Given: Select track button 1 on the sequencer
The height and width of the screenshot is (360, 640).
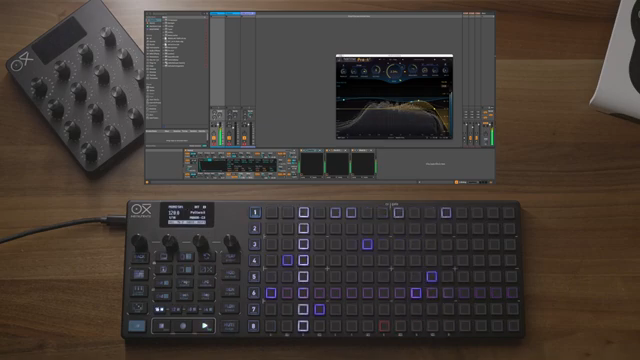Looking at the screenshot, I should pyautogui.click(x=255, y=212).
